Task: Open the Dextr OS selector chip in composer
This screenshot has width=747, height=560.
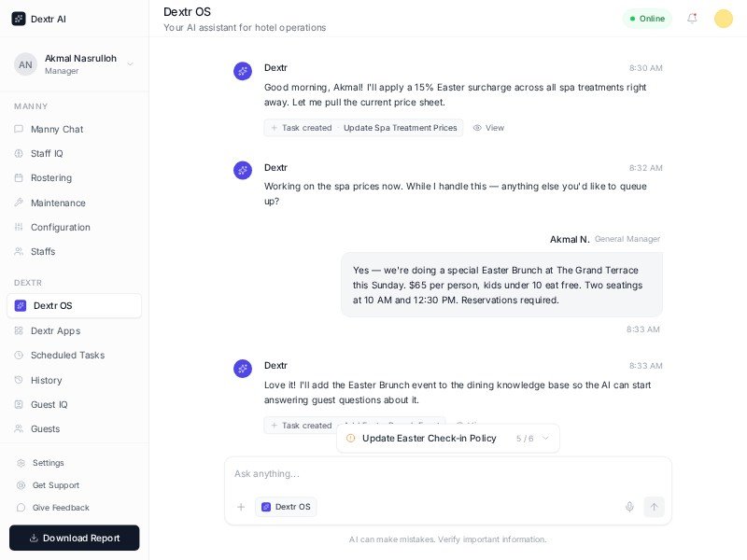Action: coord(286,507)
